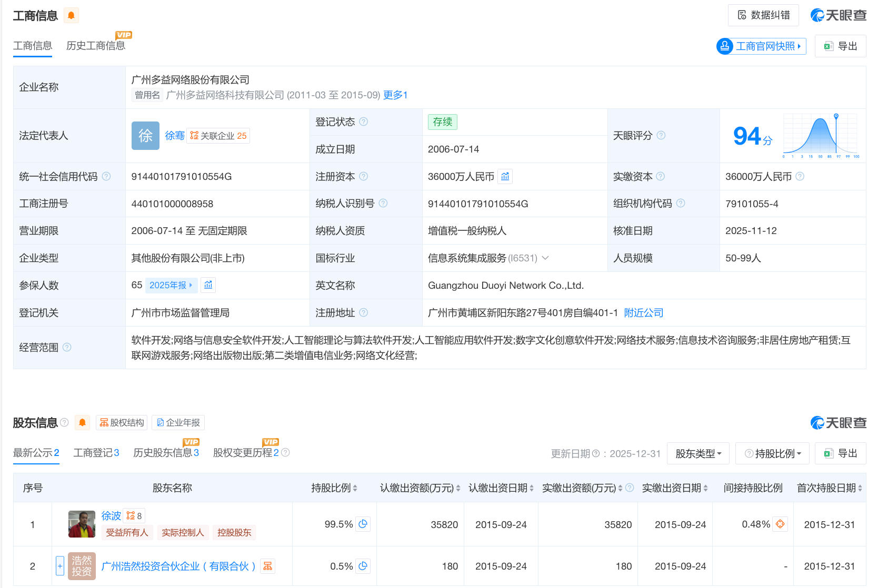Image resolution: width=878 pixels, height=588 pixels.
Task: Select the 工商信息 tab
Action: (x=33, y=46)
